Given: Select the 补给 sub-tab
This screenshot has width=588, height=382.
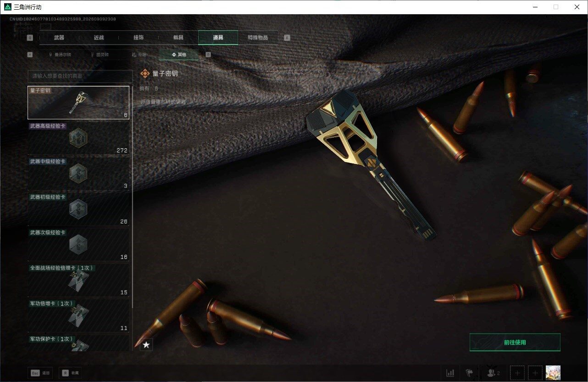Looking at the screenshot, I should point(139,55).
